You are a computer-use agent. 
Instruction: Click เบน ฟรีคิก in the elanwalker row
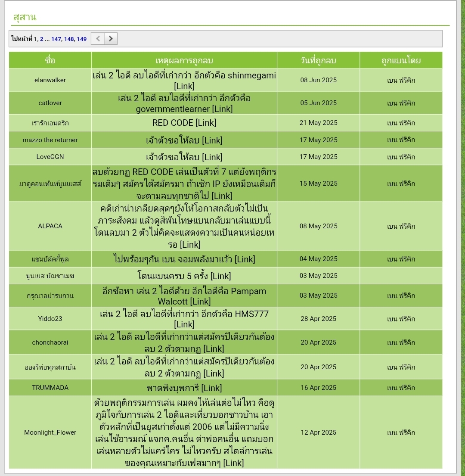pyautogui.click(x=401, y=81)
